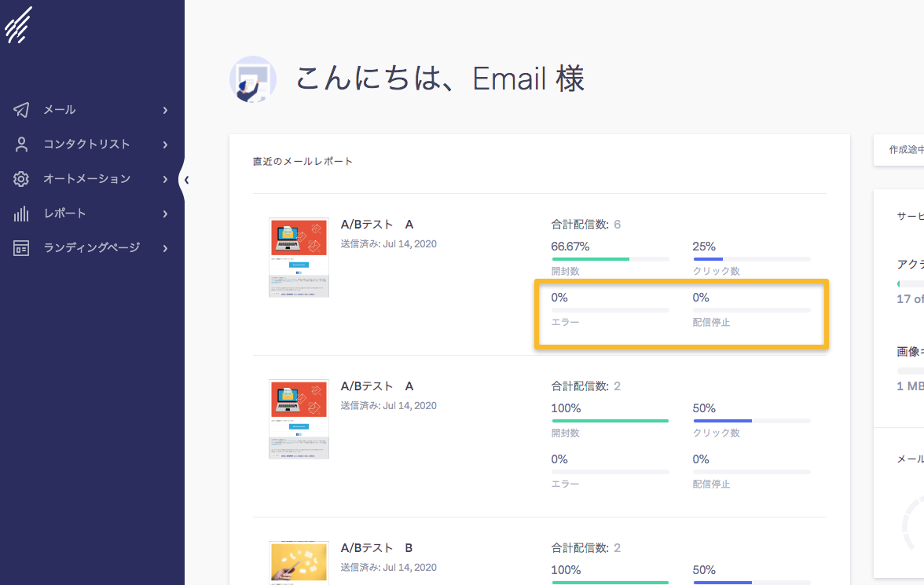
Task: Click the first red email thumbnail
Action: (x=299, y=258)
